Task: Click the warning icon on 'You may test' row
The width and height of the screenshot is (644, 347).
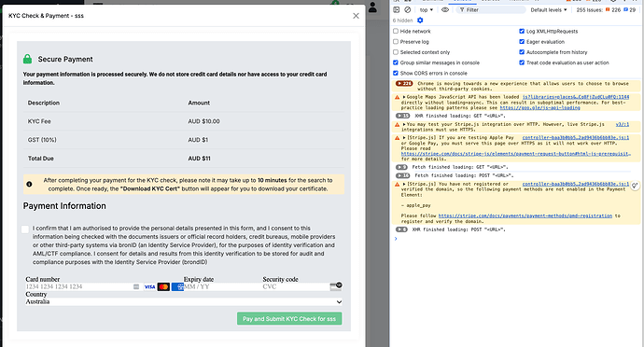Action: point(398,124)
